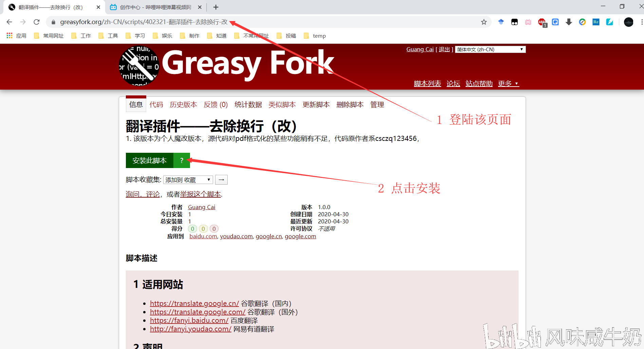The height and width of the screenshot is (349, 644).
Task: Click the Guang Cai account link in header
Action: [x=420, y=50]
